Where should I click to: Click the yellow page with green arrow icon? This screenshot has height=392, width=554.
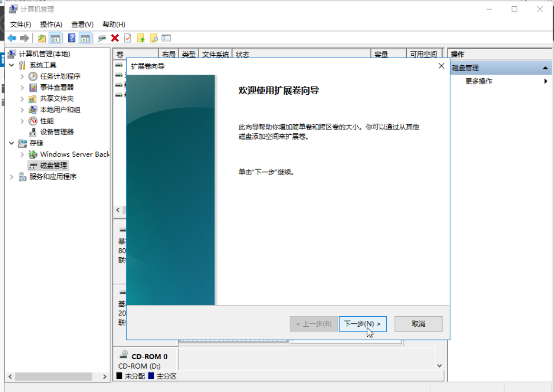[141, 38]
